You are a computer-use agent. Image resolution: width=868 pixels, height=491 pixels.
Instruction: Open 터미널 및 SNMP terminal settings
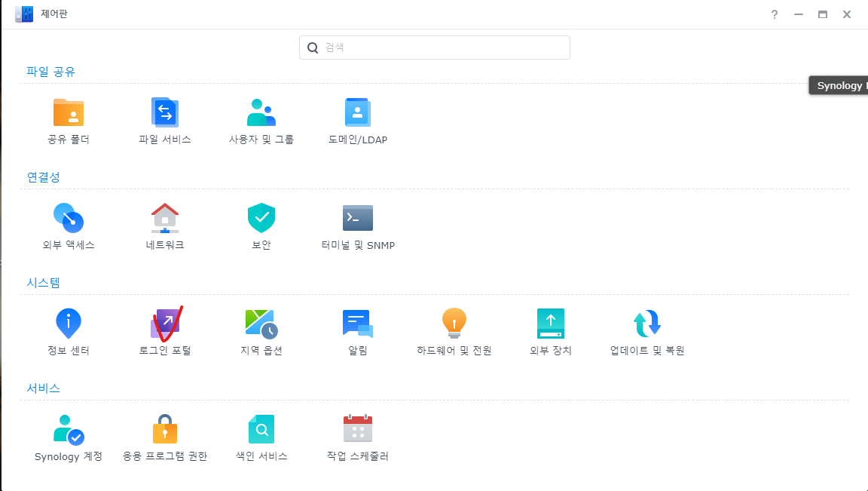point(358,219)
